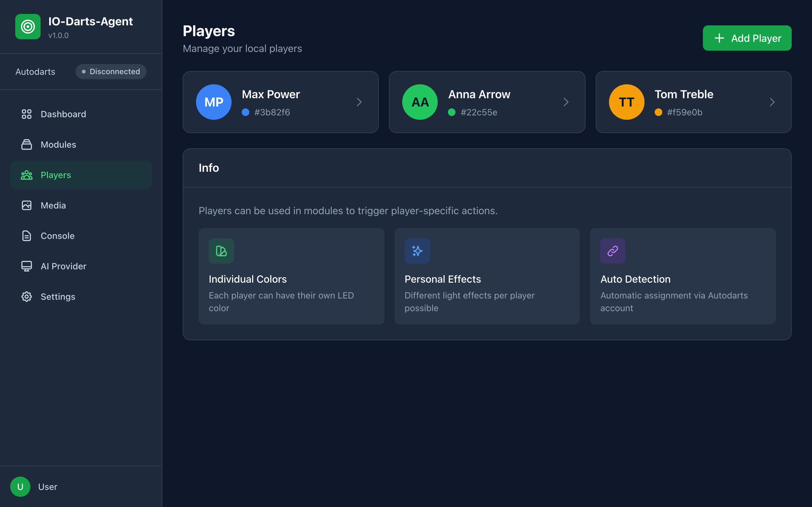Click the AI Provider monitor icon
The width and height of the screenshot is (812, 507).
click(27, 266)
